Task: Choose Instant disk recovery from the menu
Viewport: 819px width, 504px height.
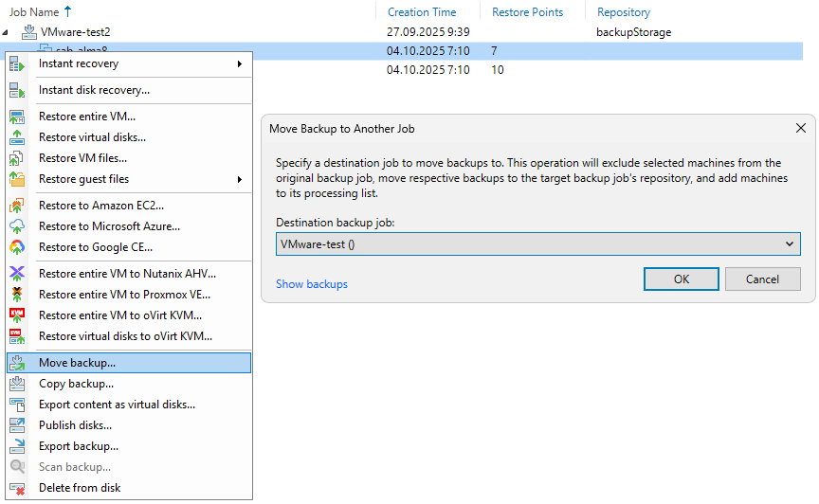Action: tap(129, 90)
